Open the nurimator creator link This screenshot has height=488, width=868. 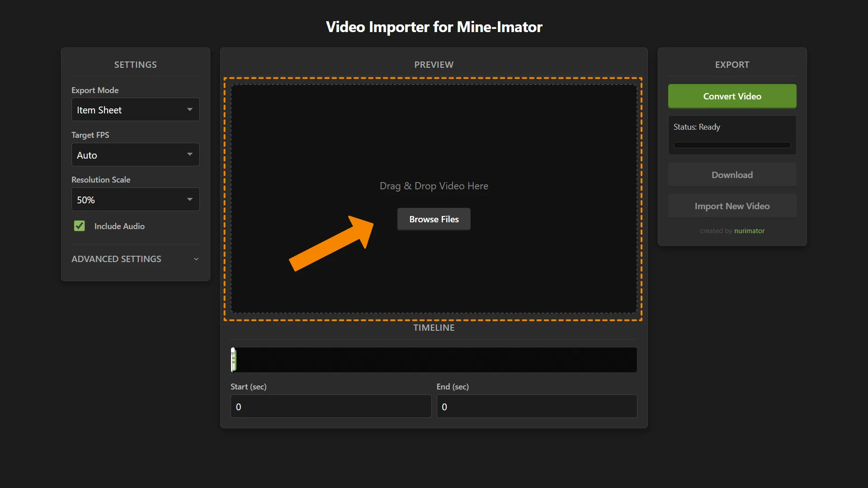(x=749, y=231)
